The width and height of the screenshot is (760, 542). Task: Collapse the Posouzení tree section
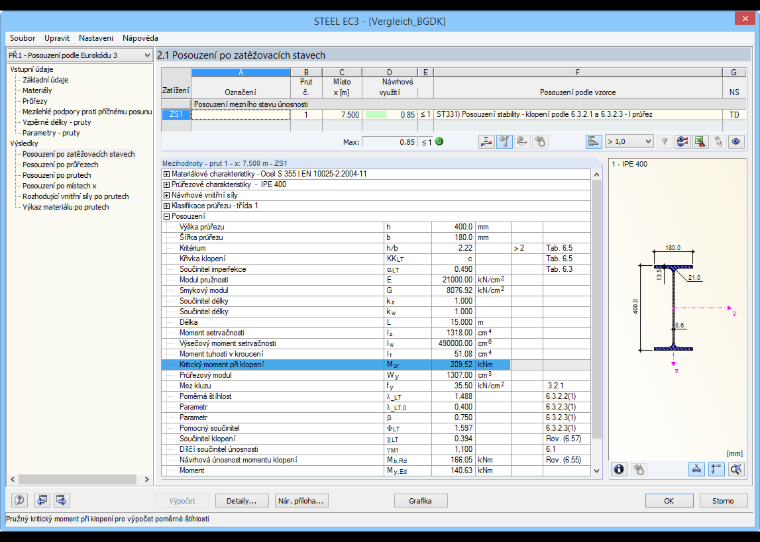pos(166,217)
